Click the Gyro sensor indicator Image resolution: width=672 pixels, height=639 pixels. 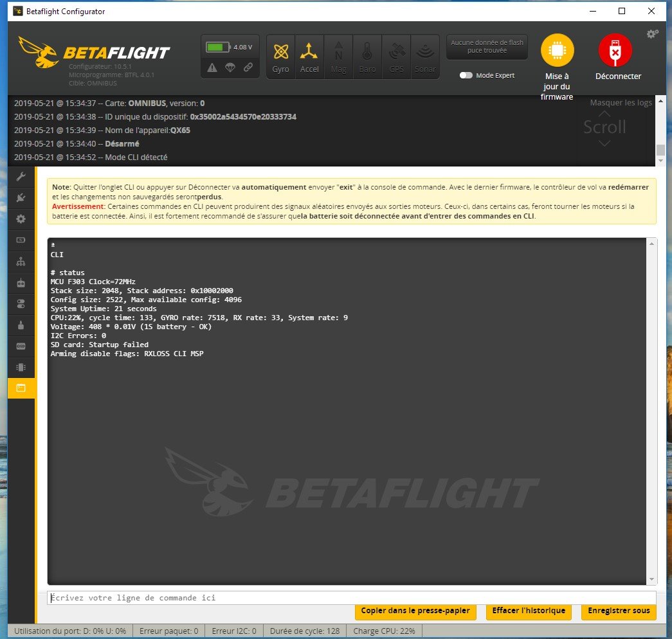tap(281, 57)
